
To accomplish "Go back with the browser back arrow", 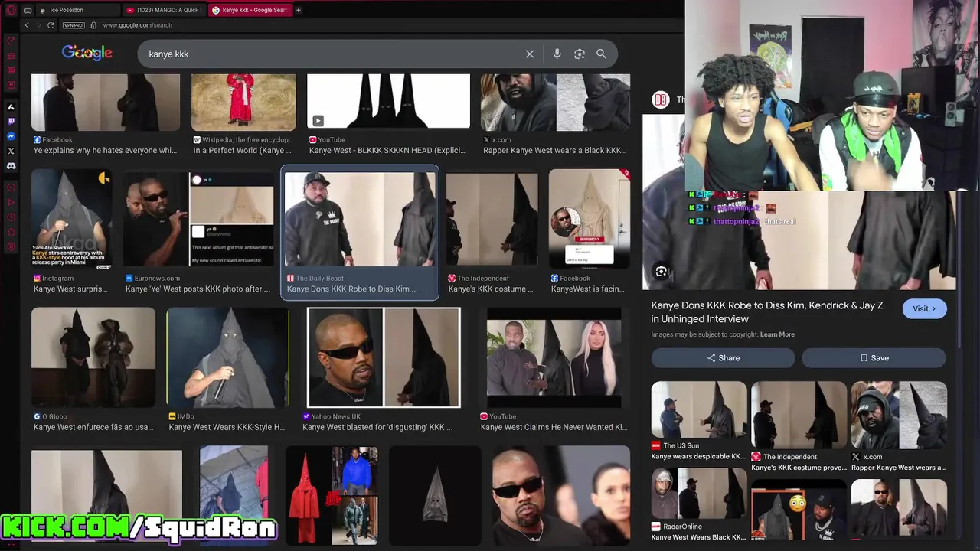I will (27, 25).
